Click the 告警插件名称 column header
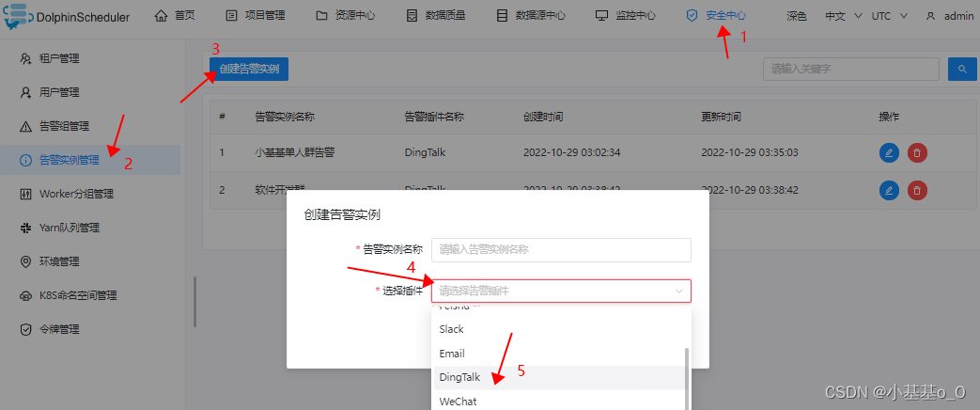 point(434,117)
